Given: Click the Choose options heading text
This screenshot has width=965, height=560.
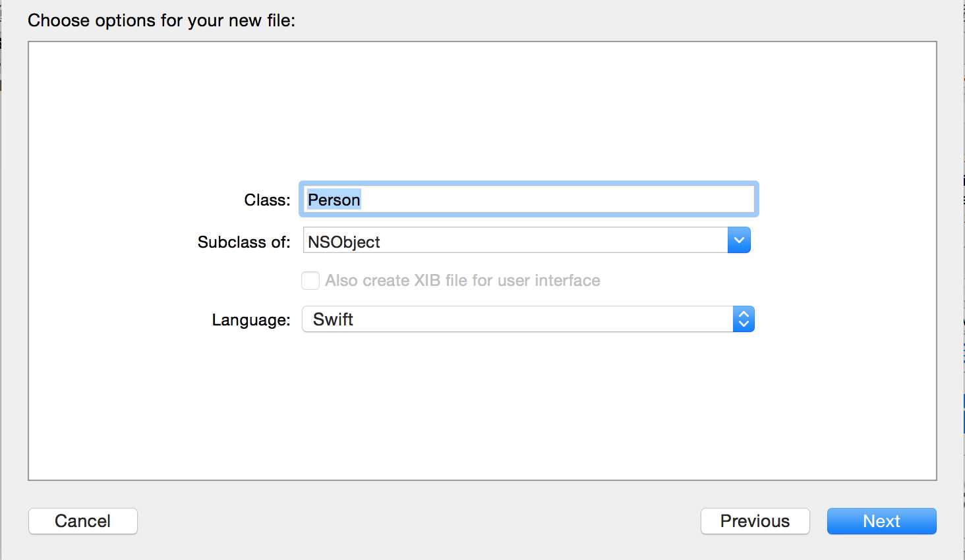Looking at the screenshot, I should 161,20.
